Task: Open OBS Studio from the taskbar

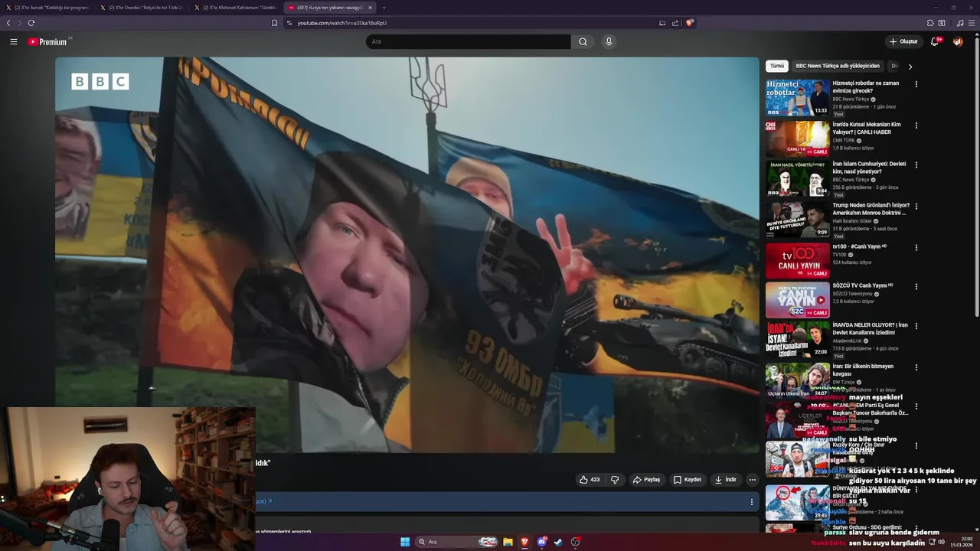Action: tap(576, 542)
